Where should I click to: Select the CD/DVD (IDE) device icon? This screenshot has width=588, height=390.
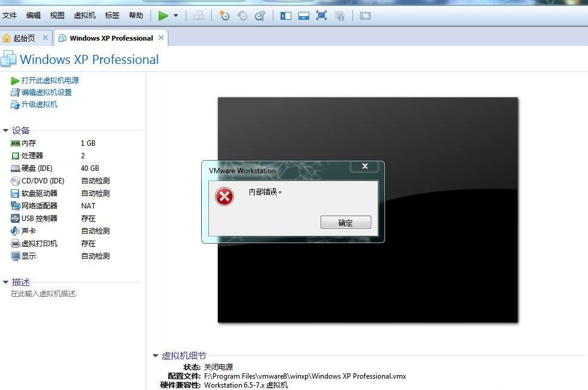(x=14, y=180)
